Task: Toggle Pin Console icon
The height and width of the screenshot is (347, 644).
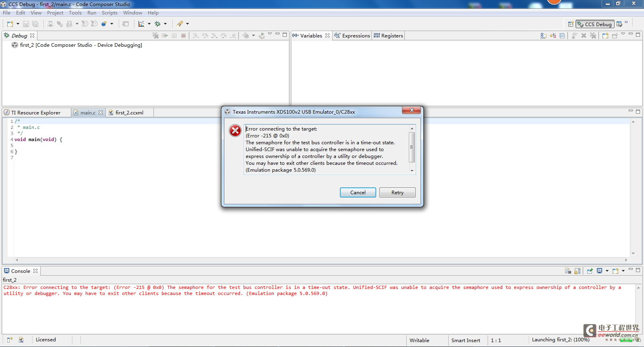Action: coord(590,271)
